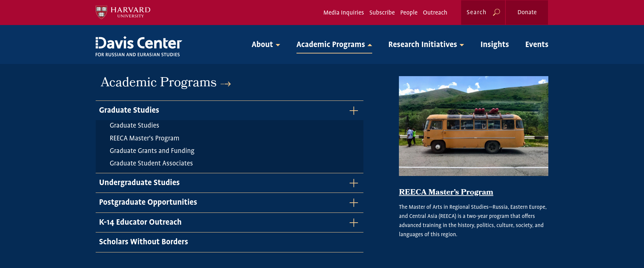Screen dimensions: 644x268
Task: Expand K-14 Educator Outreach with plus icon
Action: click(x=354, y=223)
